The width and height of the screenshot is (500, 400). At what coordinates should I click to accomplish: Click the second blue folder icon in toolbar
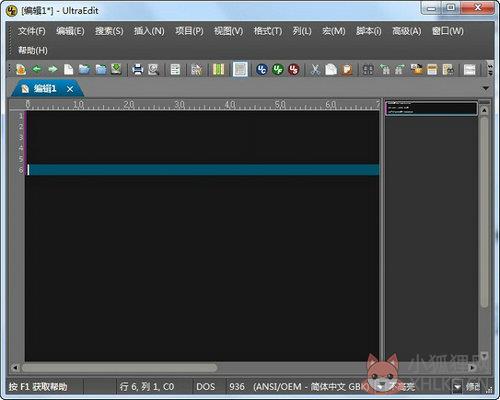100,69
